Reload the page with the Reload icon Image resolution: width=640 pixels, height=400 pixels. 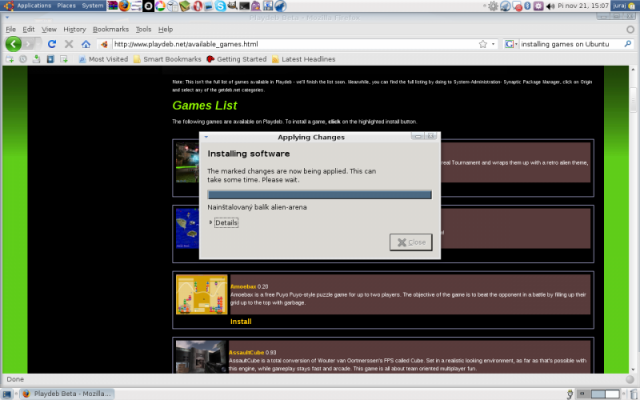(51, 44)
